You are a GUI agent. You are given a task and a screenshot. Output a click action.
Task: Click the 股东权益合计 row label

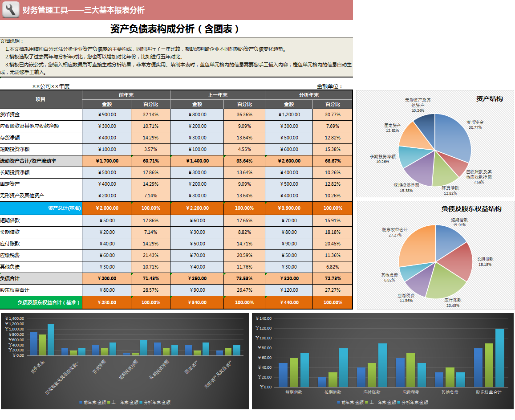pyautogui.click(x=41, y=290)
